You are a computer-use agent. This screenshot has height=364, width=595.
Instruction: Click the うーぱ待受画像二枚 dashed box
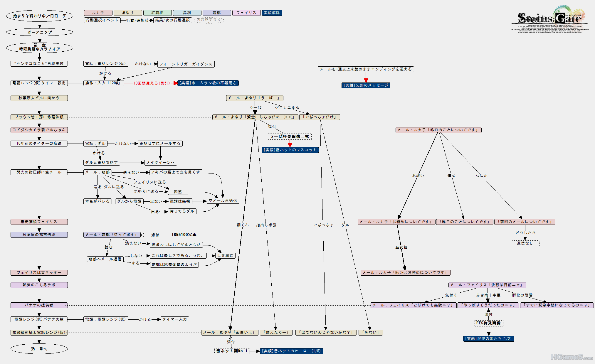[x=290, y=136]
